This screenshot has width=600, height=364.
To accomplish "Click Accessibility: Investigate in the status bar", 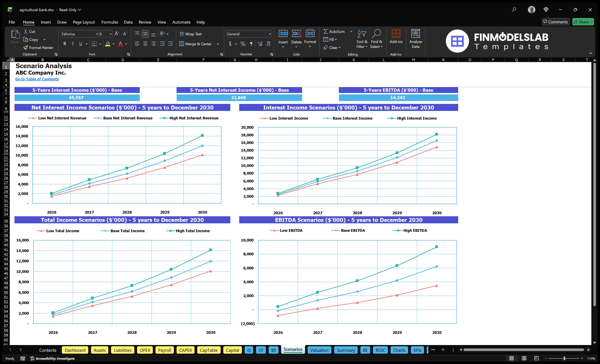I will [x=53, y=358].
